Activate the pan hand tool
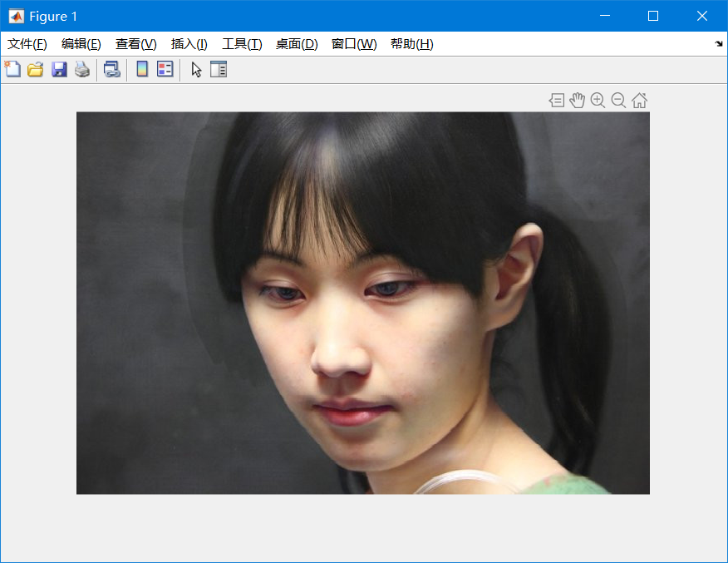Image resolution: width=728 pixels, height=563 pixels. pyautogui.click(x=577, y=100)
